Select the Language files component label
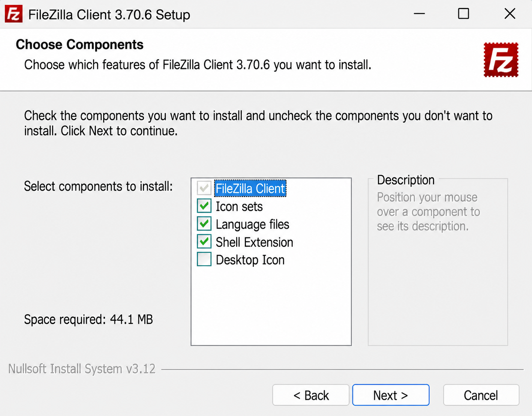 pyautogui.click(x=252, y=224)
